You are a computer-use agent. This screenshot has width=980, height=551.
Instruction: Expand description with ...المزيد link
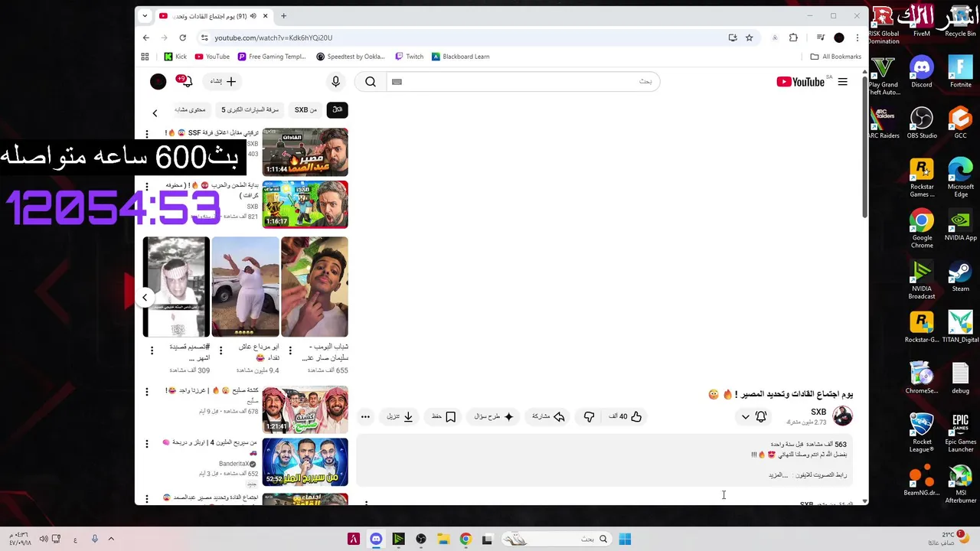[779, 475]
